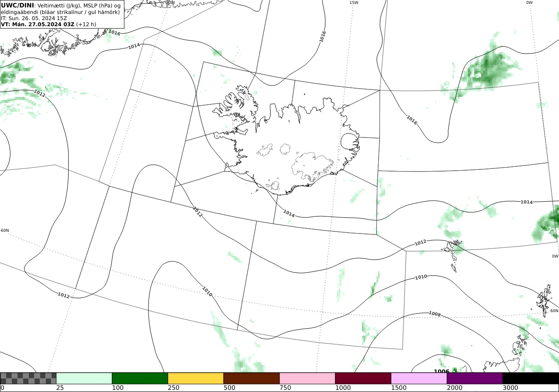Select the black above-3000 legend swatch
This screenshot has height=392, width=559.
(531, 378)
